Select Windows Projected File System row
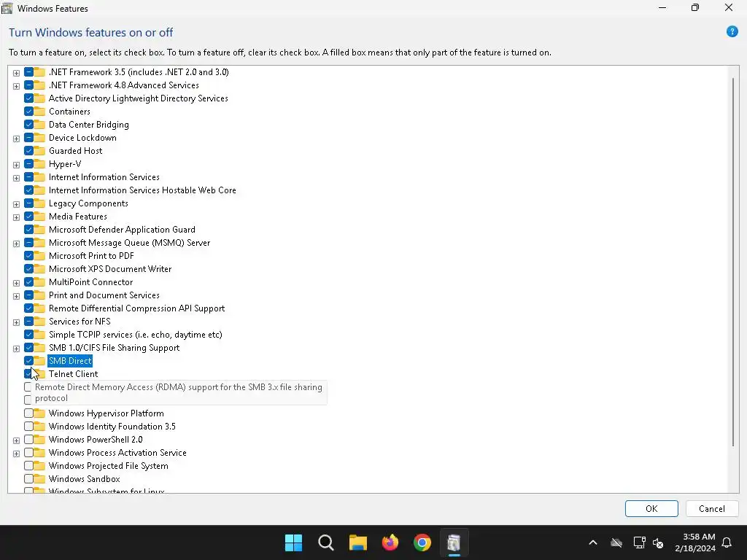 click(x=108, y=466)
